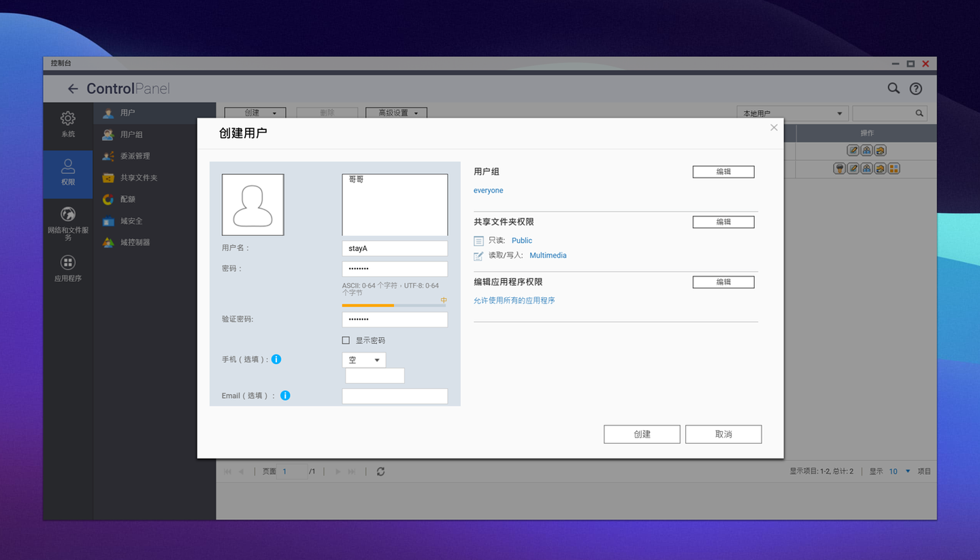Viewport: 980px width, 560px height.
Task: Click the 用户名 field containing stayA
Action: click(395, 248)
